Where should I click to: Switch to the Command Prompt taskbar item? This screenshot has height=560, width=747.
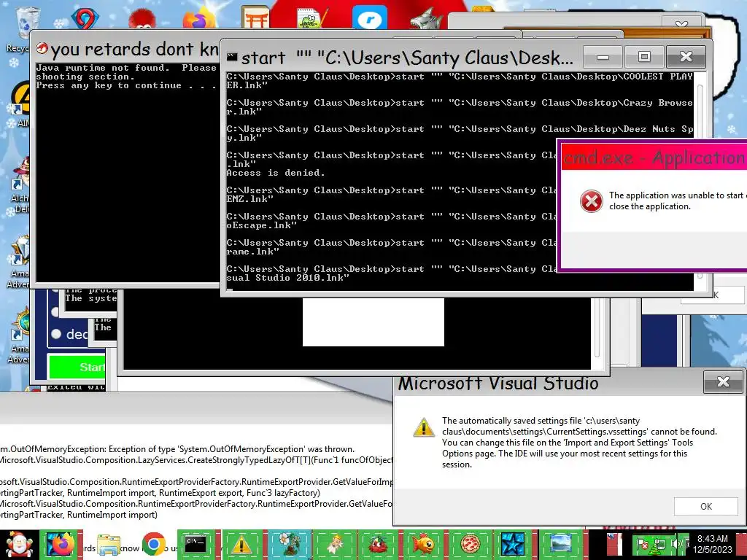pos(196,544)
